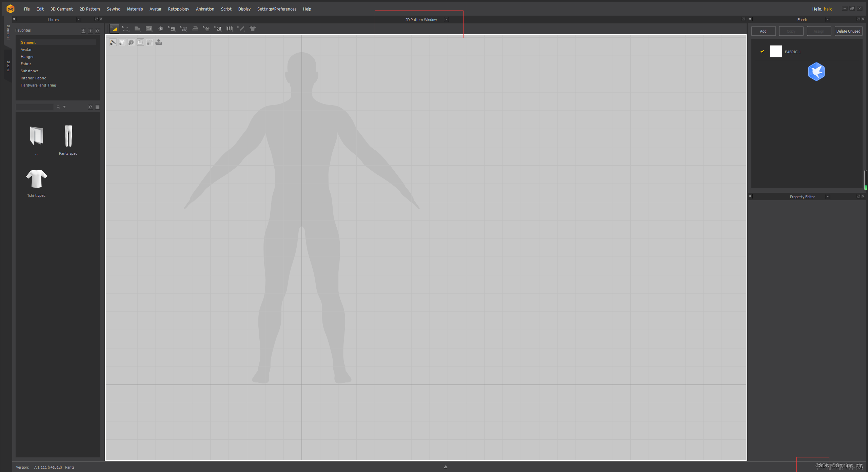The width and height of the screenshot is (868, 472).
Task: Click the Favorites download icon
Action: point(83,31)
